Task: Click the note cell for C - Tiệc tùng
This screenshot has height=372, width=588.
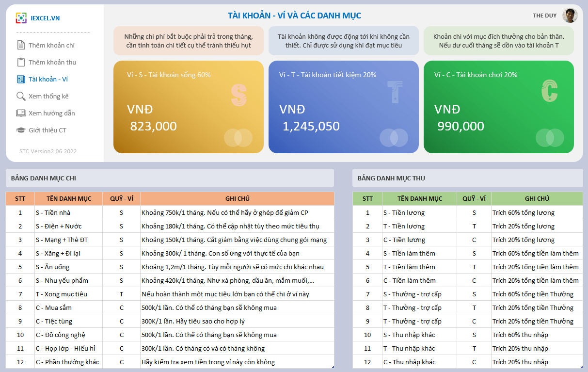Action: (237, 321)
